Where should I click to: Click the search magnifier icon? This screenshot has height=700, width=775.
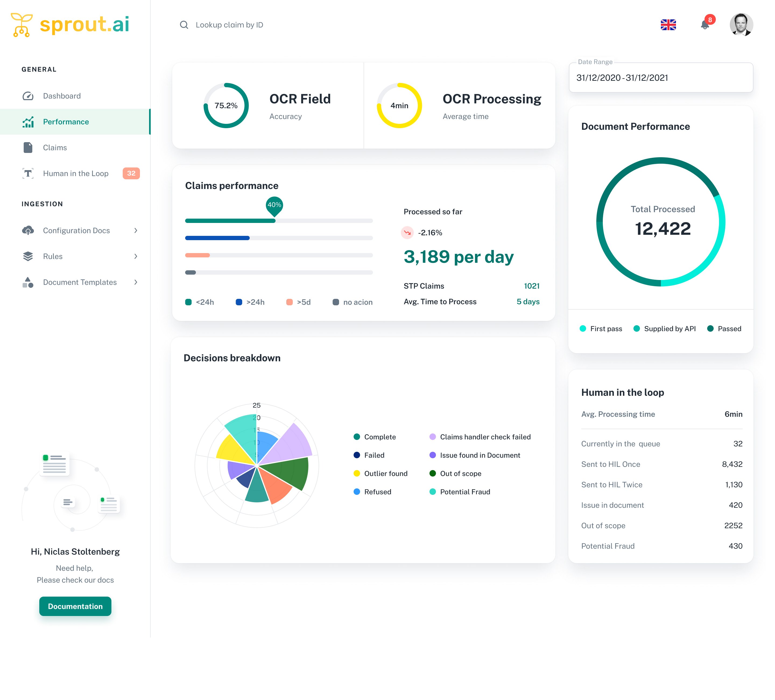[x=184, y=24]
